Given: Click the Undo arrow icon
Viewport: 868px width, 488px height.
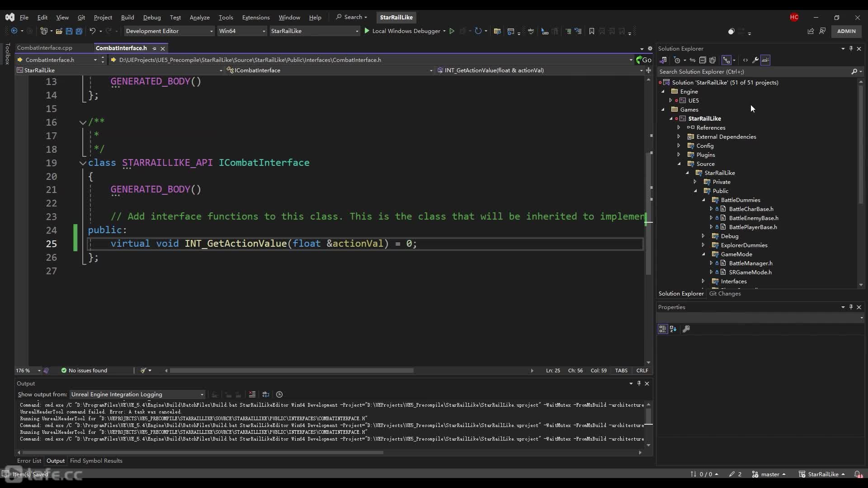Looking at the screenshot, I should 93,31.
